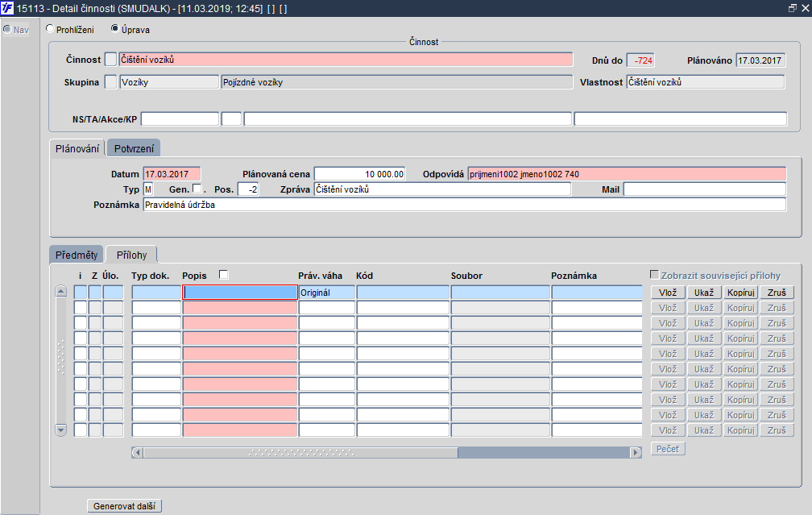Click the Dnů do field showing -724
Viewport: 812px width, 515px height.
[640, 60]
